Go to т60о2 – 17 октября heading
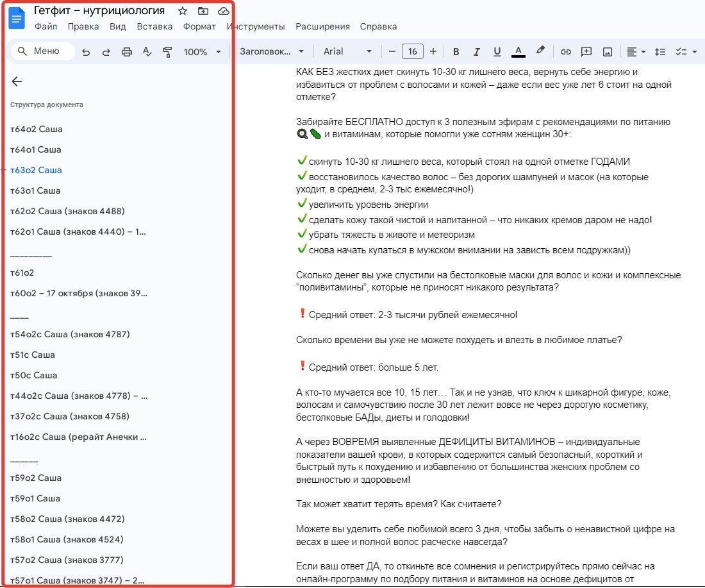705x588 pixels. pos(79,293)
